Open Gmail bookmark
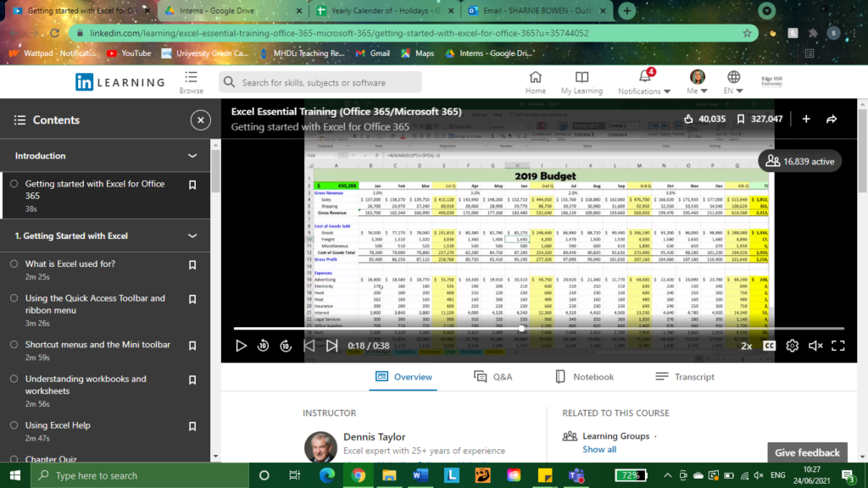The width and height of the screenshot is (868, 488). click(x=373, y=53)
